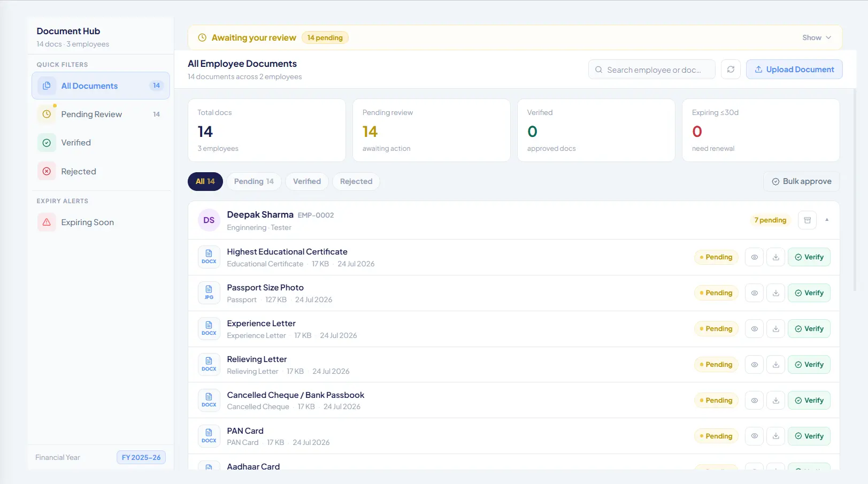Click the JPG file icon for Passport Size Photo
This screenshot has height=484, width=868.
(x=209, y=293)
